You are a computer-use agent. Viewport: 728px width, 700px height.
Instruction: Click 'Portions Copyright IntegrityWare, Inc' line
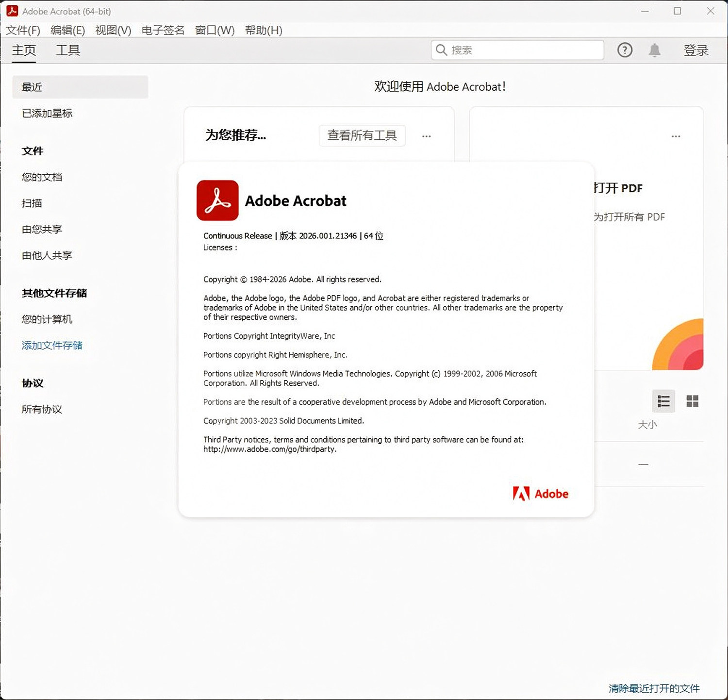coord(269,336)
